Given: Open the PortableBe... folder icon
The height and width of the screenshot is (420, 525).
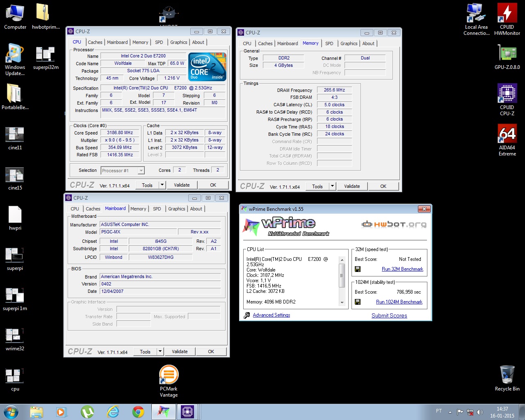Looking at the screenshot, I should 15,97.
